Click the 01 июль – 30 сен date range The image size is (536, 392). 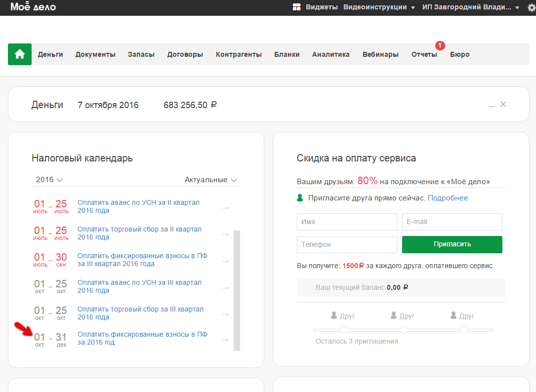click(x=50, y=260)
